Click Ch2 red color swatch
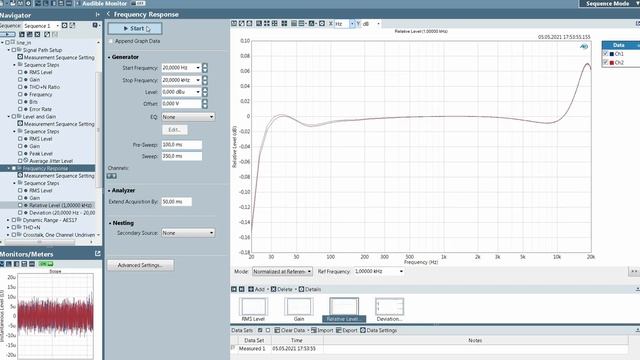Image resolution: width=640 pixels, height=360 pixels. pyautogui.click(x=612, y=63)
